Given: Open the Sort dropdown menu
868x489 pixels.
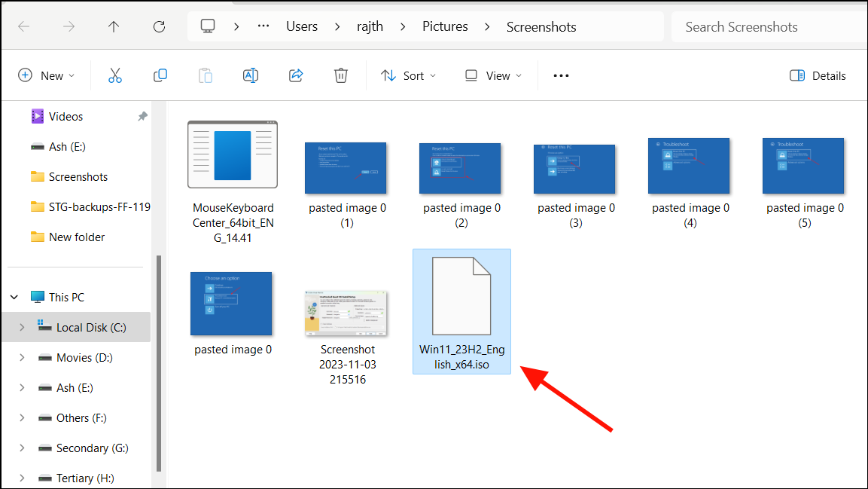Looking at the screenshot, I should point(409,76).
